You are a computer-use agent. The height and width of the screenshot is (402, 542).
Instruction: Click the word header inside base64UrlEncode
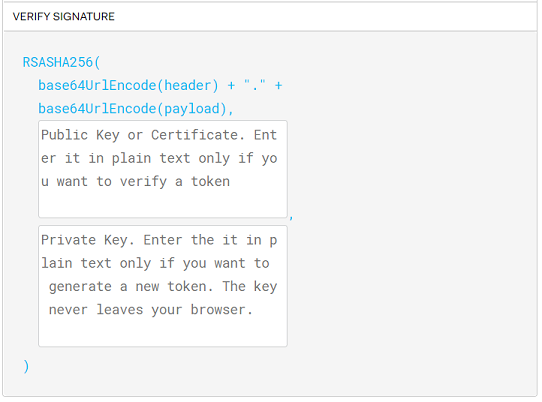coord(187,85)
